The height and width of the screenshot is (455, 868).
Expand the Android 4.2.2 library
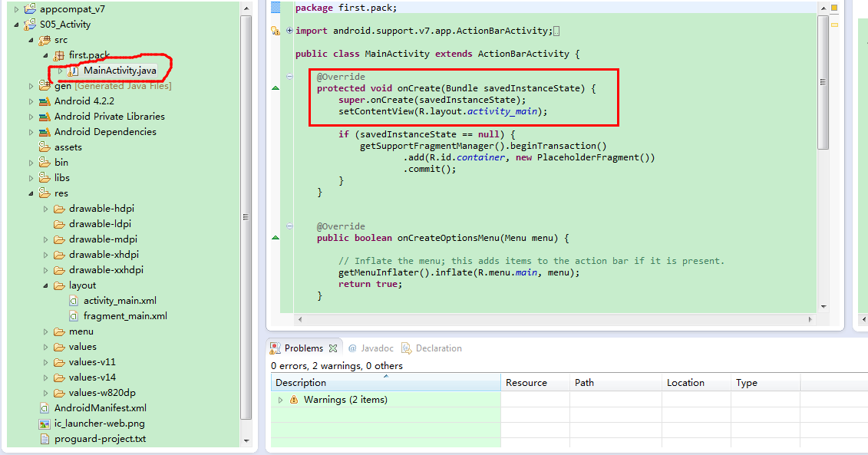(x=31, y=101)
